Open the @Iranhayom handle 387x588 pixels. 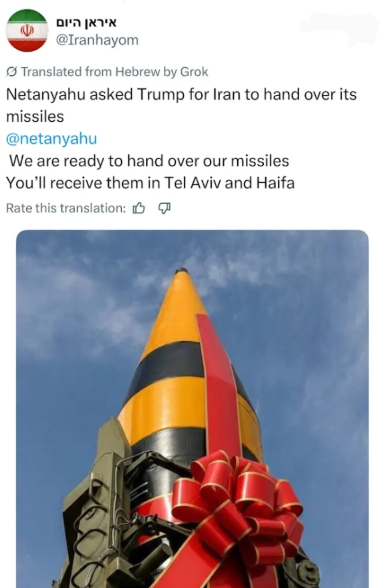[x=97, y=40]
